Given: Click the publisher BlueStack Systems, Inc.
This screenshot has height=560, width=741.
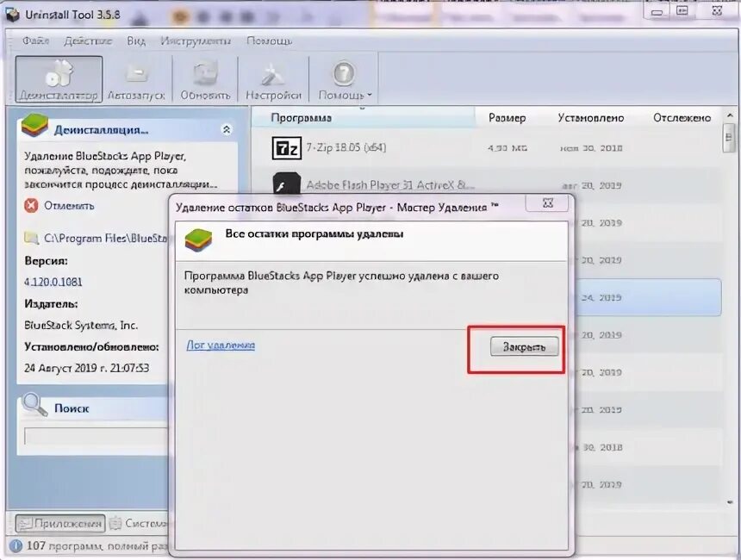Looking at the screenshot, I should click(x=81, y=325).
